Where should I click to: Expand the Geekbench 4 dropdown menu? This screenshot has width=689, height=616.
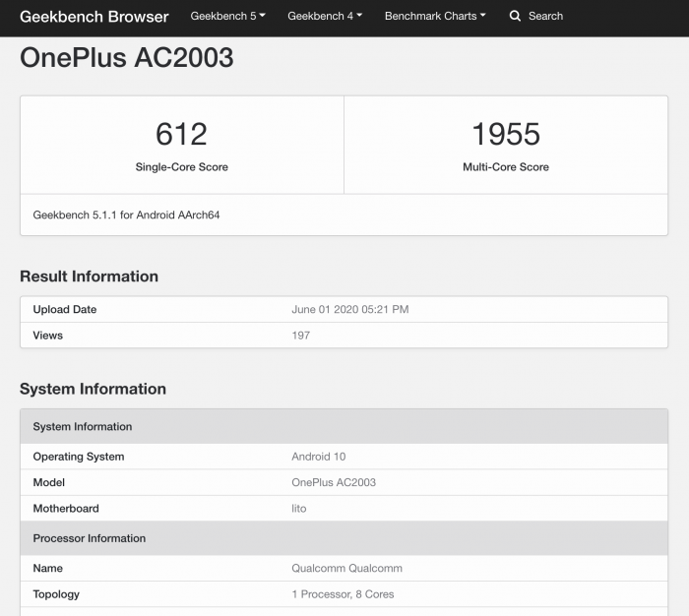(324, 17)
